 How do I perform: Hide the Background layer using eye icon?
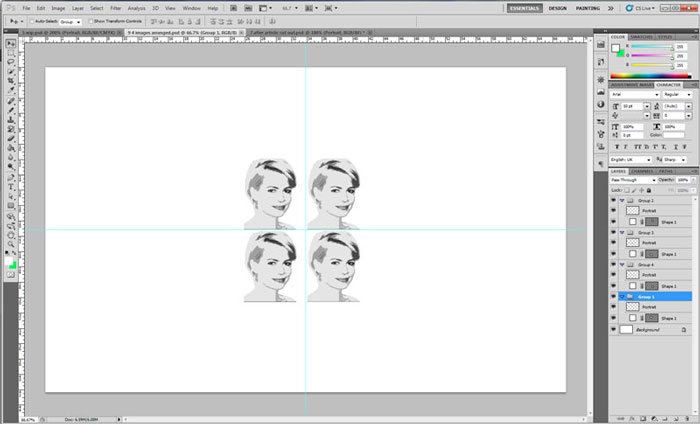[613, 328]
